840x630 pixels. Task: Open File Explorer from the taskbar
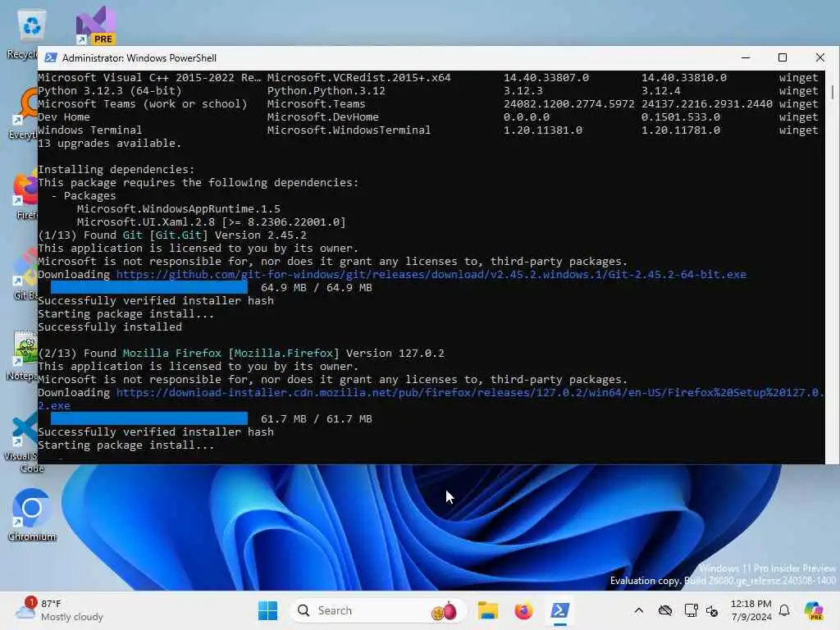click(x=488, y=610)
